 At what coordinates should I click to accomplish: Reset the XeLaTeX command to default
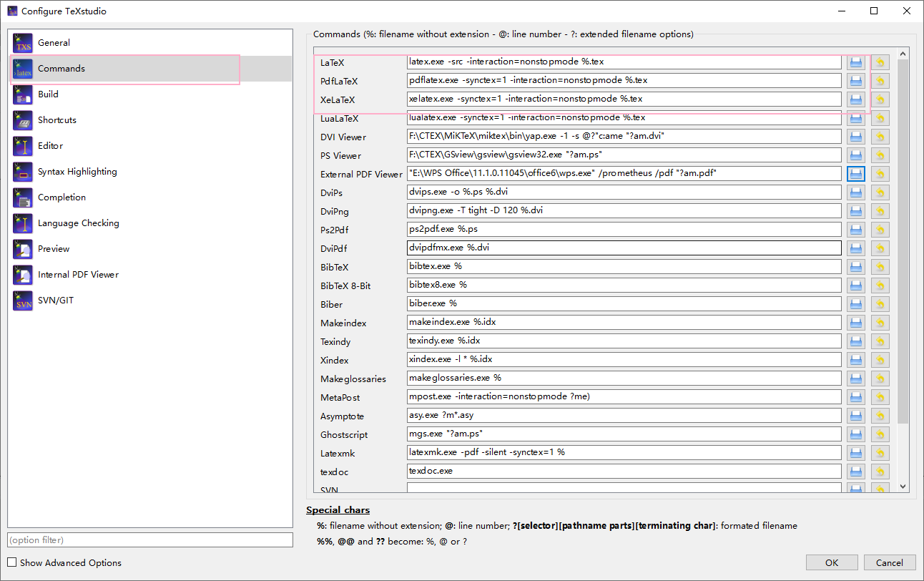pos(880,99)
